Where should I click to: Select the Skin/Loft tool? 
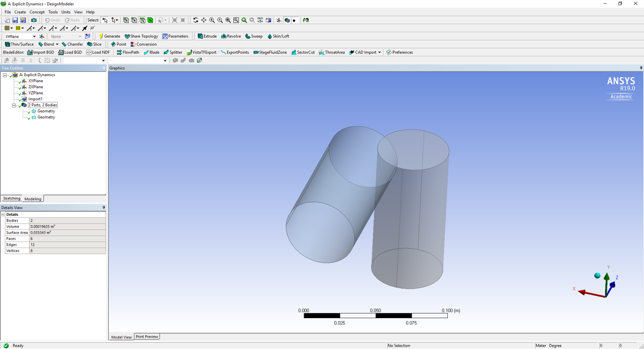pos(278,36)
